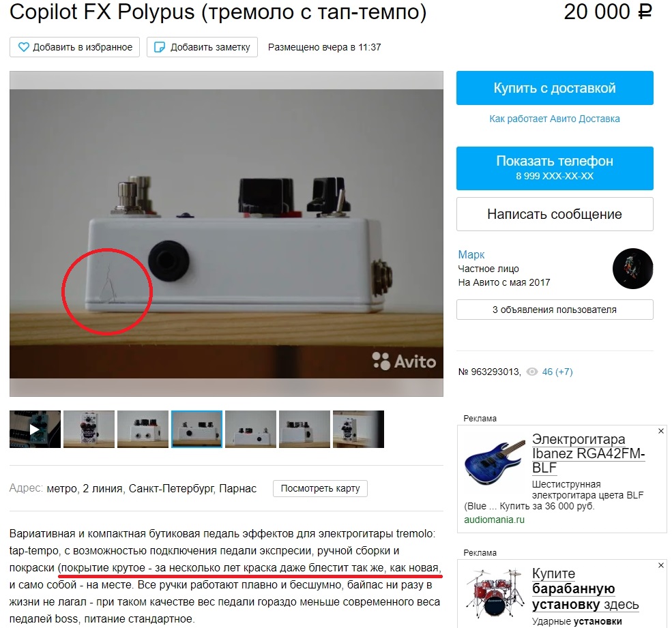Click heart icon to add to favorites
Image resolution: width=672 pixels, height=628 pixels.
tap(24, 47)
